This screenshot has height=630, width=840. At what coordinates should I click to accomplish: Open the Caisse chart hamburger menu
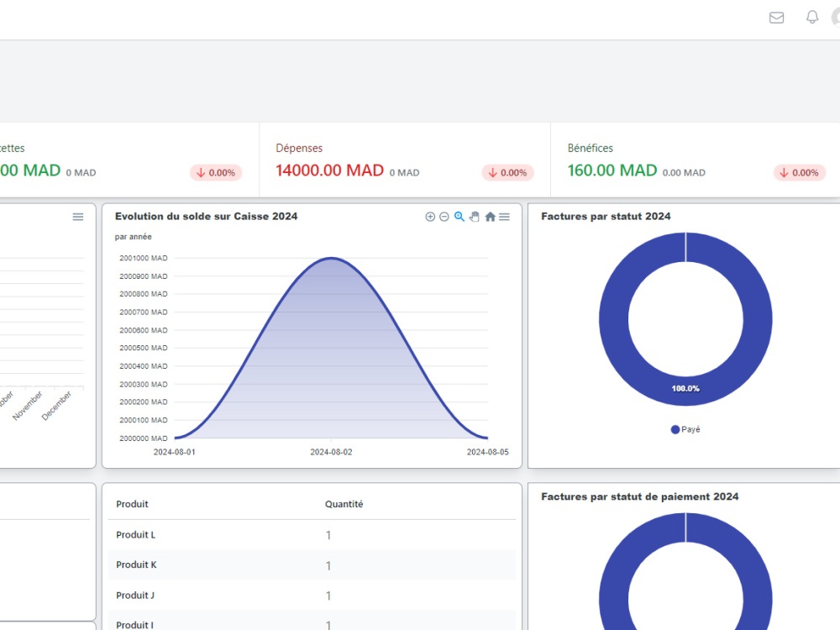[x=504, y=217]
